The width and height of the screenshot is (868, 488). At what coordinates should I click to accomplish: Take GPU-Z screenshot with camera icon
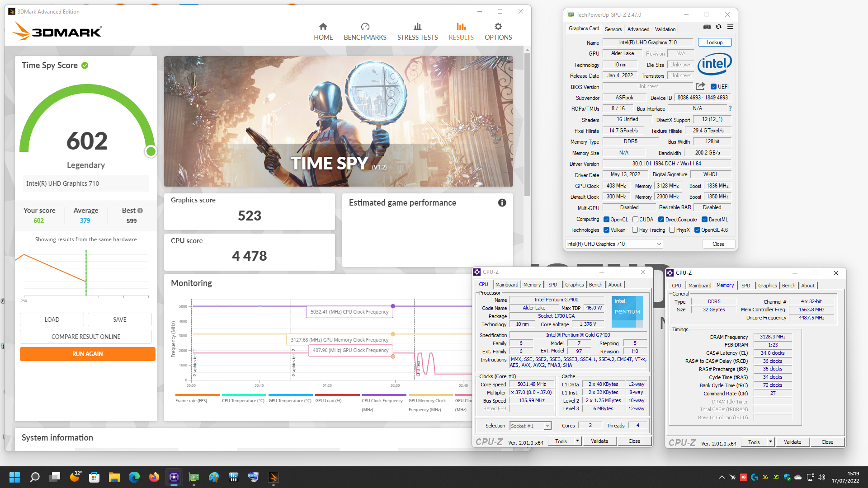[707, 27]
